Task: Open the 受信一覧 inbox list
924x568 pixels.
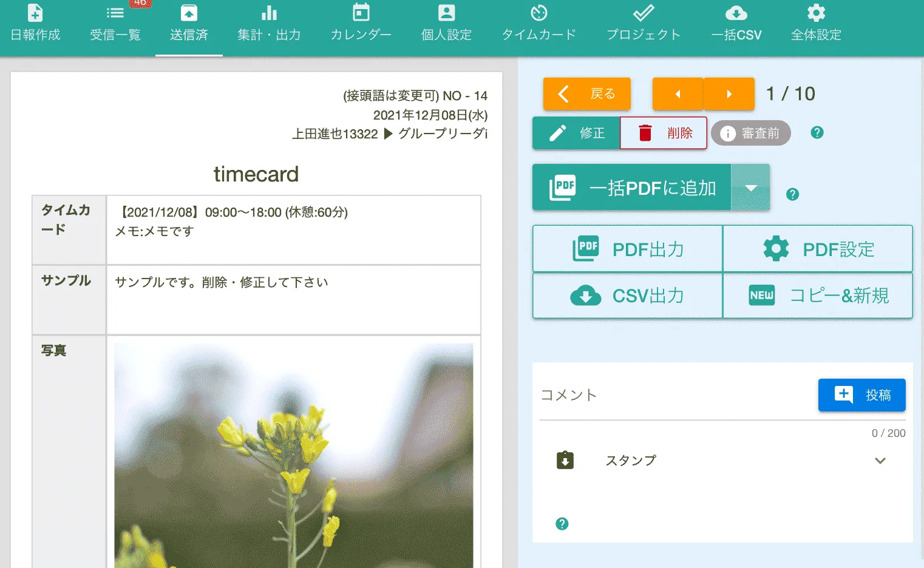Action: [115, 23]
